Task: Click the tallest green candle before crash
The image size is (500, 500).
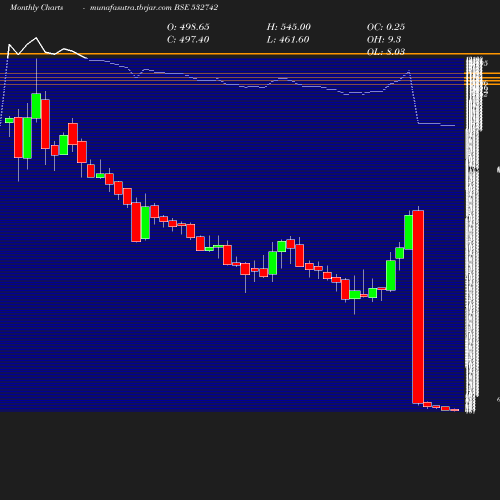Action: pos(409,232)
